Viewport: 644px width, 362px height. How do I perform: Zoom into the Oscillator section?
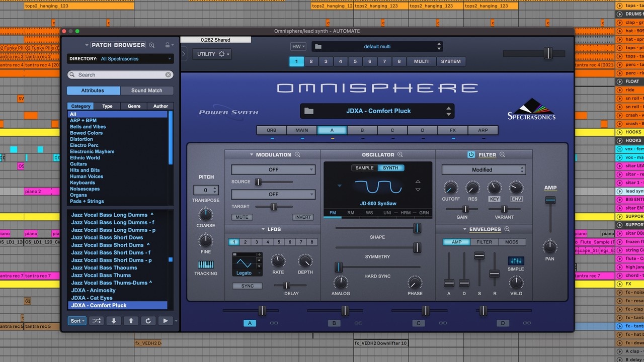pos(400,155)
